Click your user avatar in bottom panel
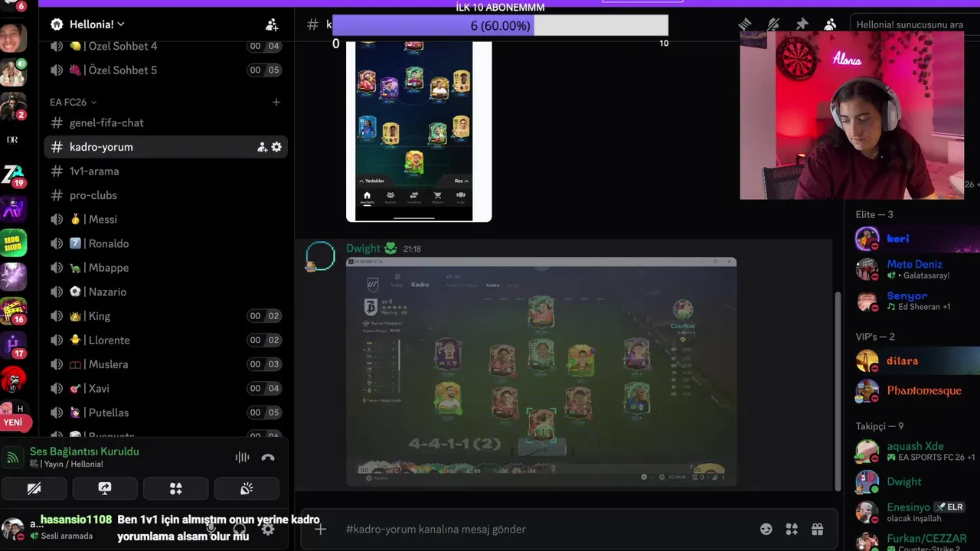The height and width of the screenshot is (551, 980). [x=13, y=529]
